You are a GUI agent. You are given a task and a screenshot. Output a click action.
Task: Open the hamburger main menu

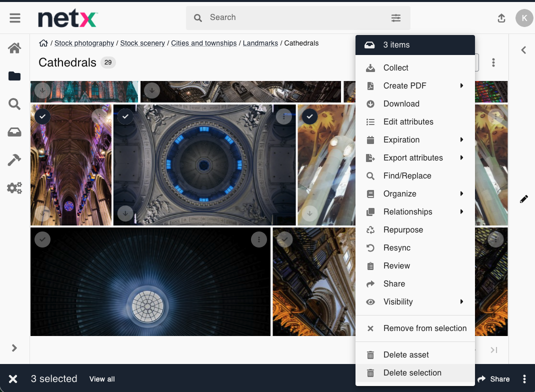[15, 18]
